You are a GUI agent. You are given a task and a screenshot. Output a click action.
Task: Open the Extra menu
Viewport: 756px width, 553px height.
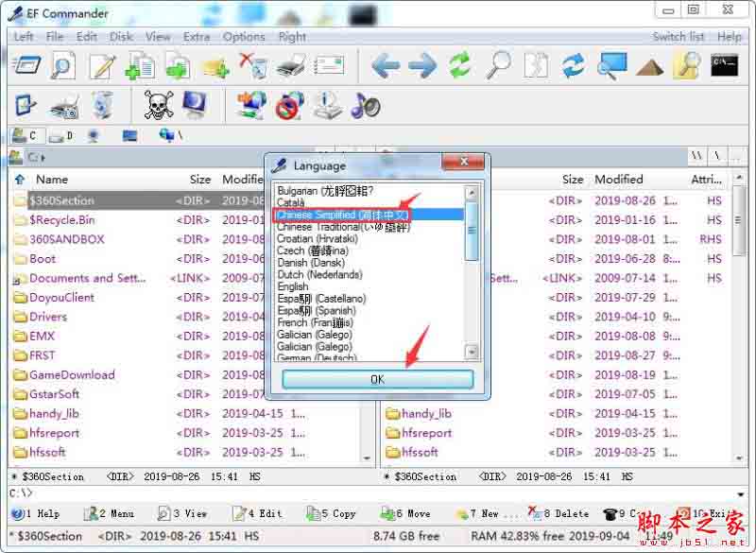click(196, 37)
